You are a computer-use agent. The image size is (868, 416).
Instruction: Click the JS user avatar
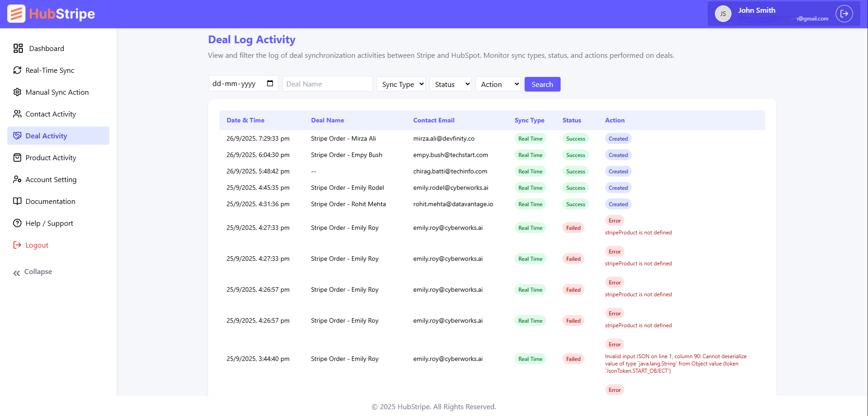(x=723, y=14)
